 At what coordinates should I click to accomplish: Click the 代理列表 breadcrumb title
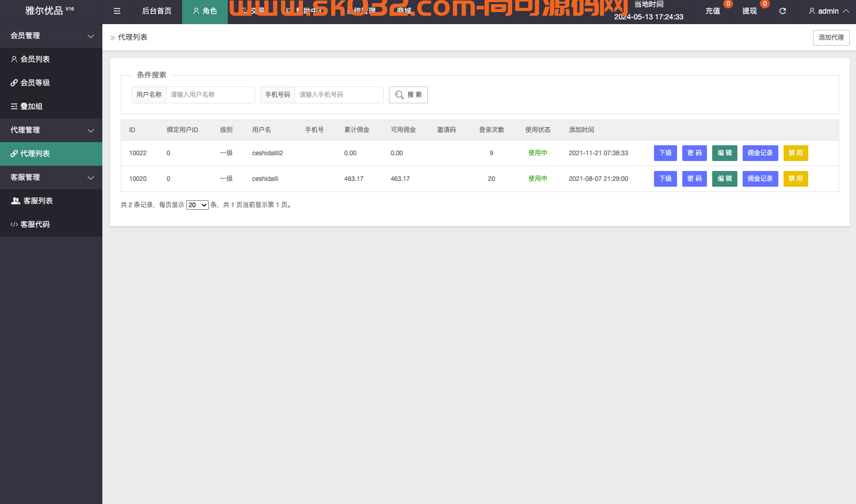pos(133,38)
